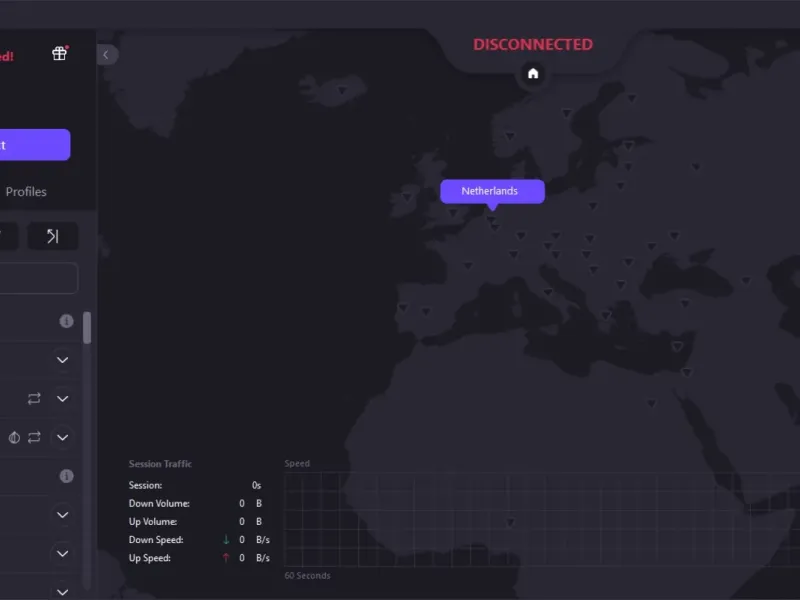This screenshot has width=800, height=600.
Task: Collapse the sidebar with the left chevron
Action: pyautogui.click(x=107, y=55)
